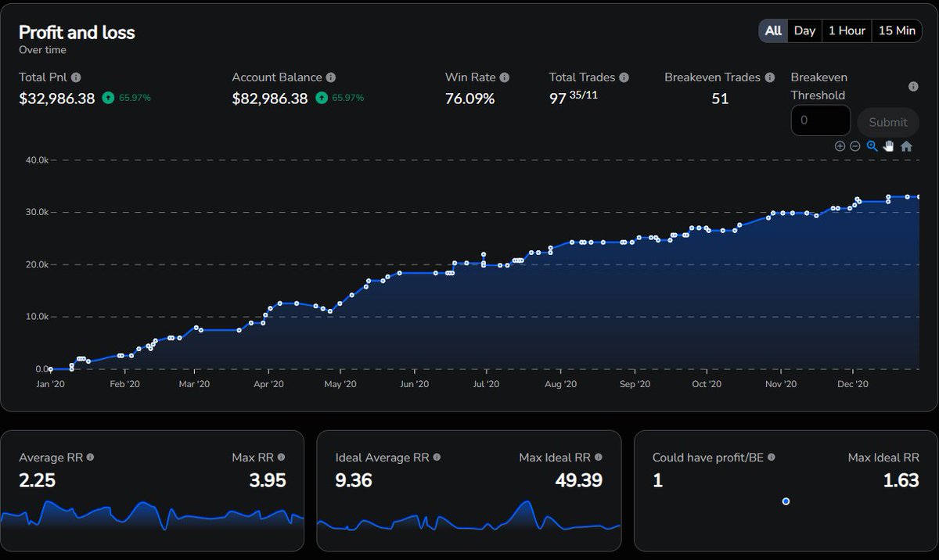
Task: Click the single dot in profit/BE chart
Action: click(x=786, y=501)
